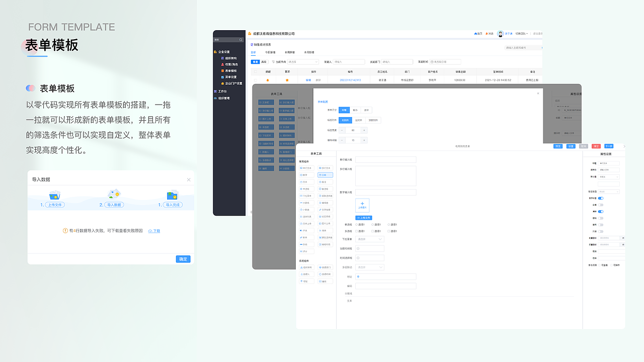
Task: Click the 下载 link in the import dialog
Action: pos(155,230)
